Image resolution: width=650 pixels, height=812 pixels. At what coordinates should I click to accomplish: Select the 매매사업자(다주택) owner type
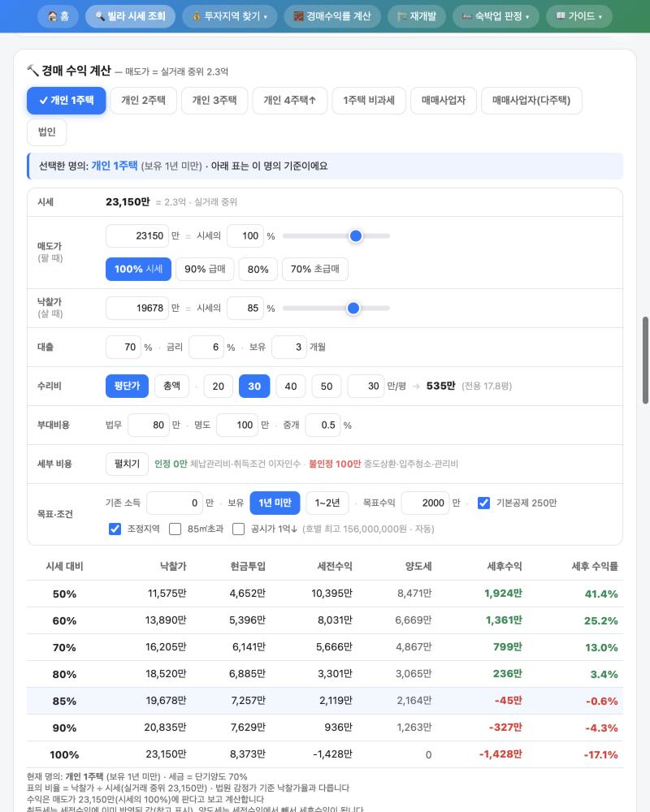tap(531, 101)
